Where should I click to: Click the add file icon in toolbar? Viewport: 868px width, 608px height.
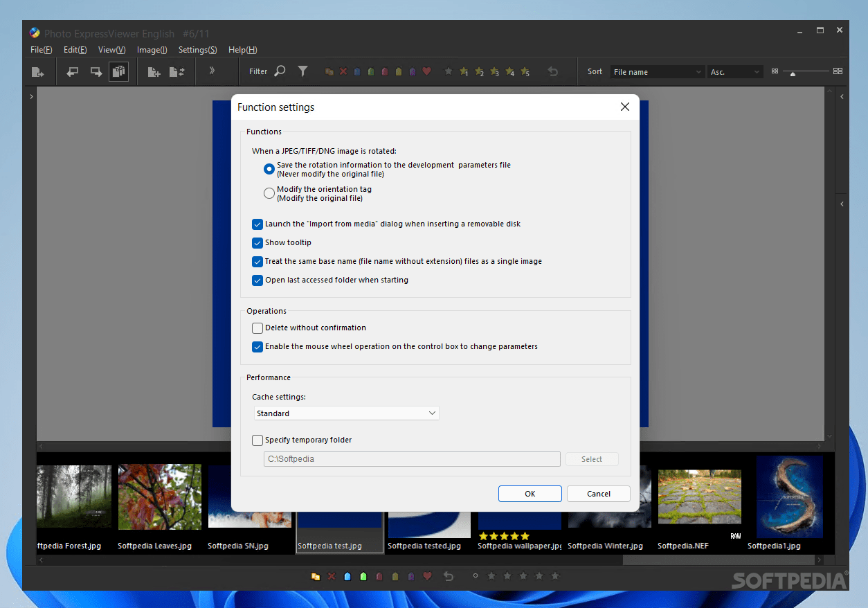pyautogui.click(x=154, y=71)
